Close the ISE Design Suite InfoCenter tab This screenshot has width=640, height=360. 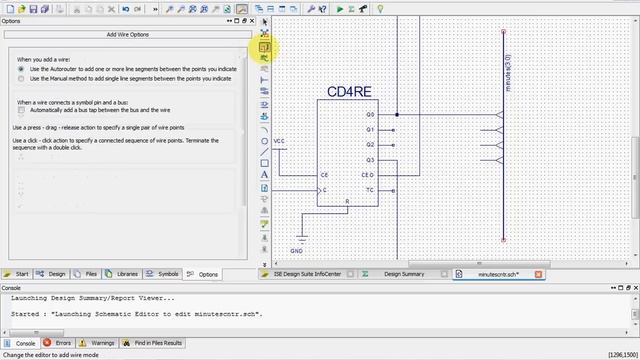point(350,274)
